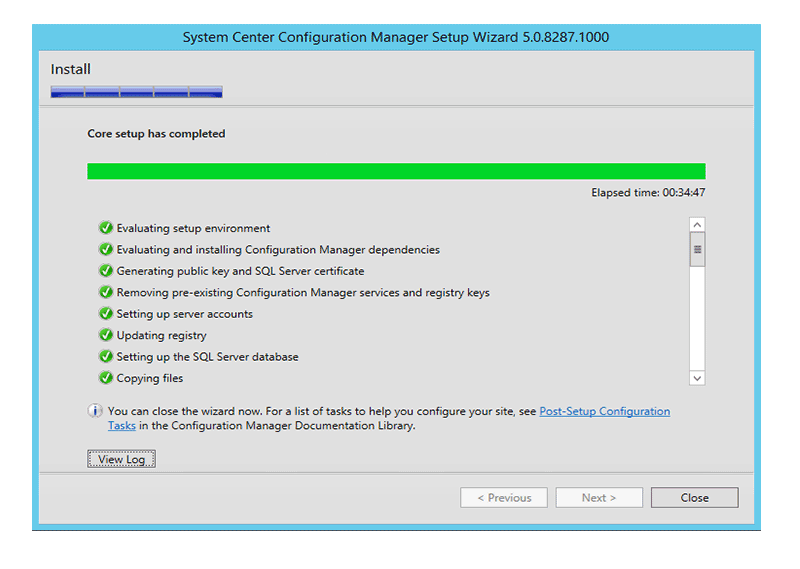The width and height of the screenshot is (800, 569).
Task: Click the 'Elapsed time: 00:34:47' text
Action: pos(648,193)
